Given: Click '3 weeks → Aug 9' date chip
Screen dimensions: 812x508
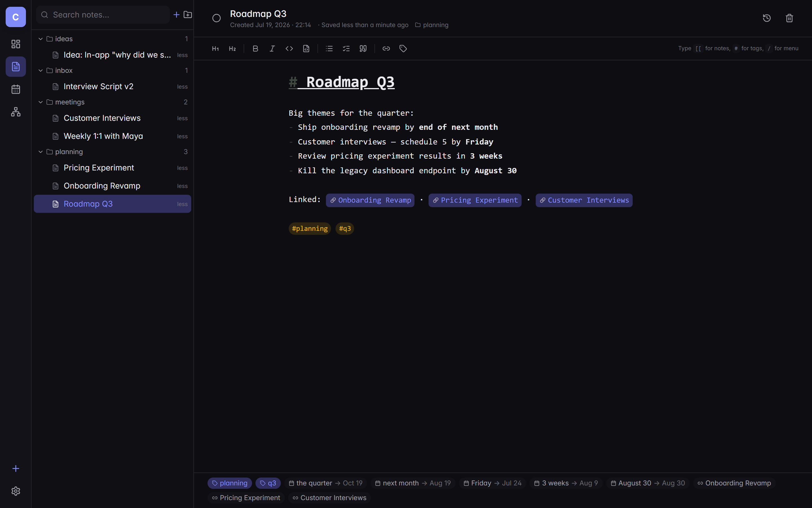Looking at the screenshot, I should (x=566, y=483).
